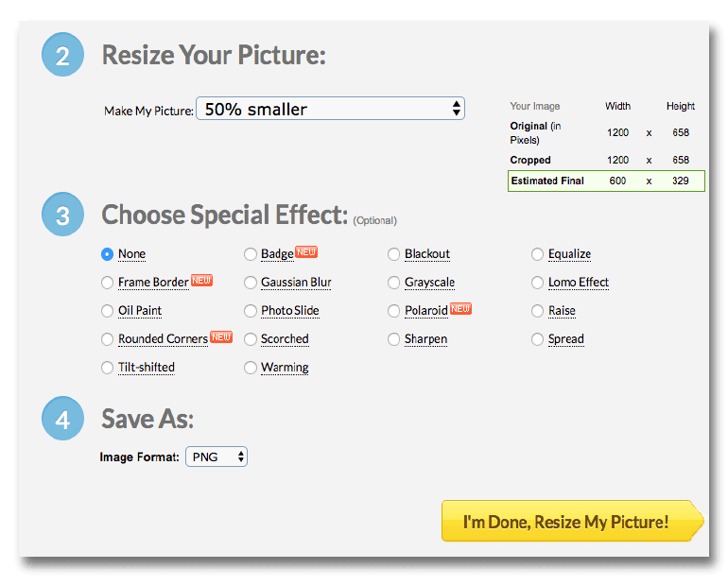Choose the Gaussian Blur radio option
Viewport: 728px width, 586px height.
[251, 283]
